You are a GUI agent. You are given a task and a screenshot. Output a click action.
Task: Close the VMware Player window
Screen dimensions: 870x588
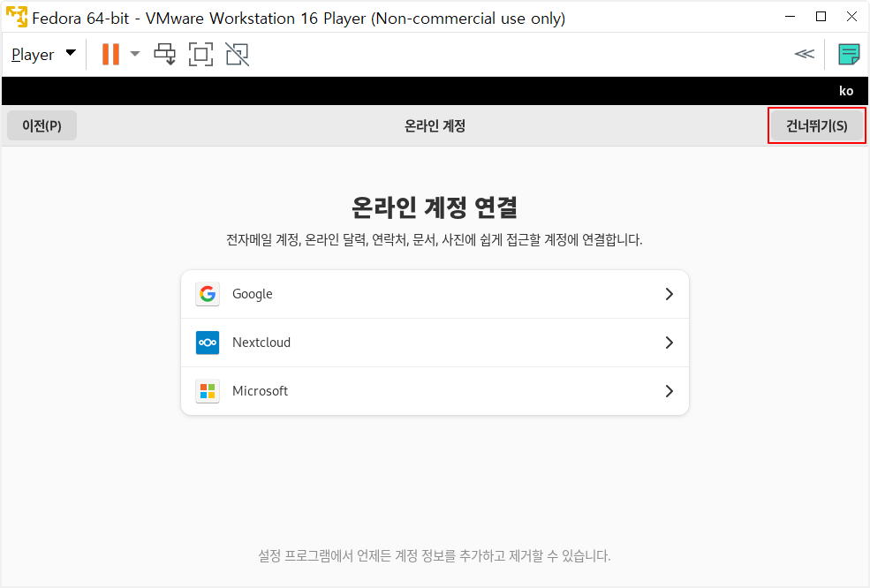(851, 17)
